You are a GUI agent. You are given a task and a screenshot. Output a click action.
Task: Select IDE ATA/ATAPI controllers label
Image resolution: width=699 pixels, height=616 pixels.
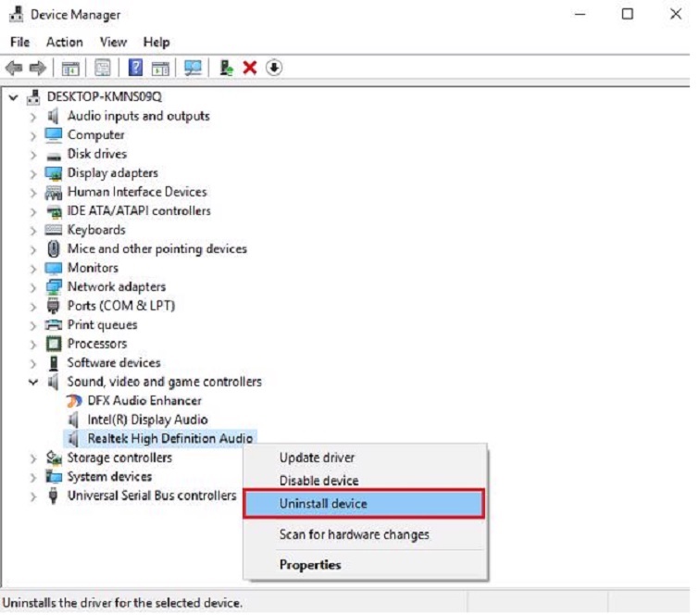click(x=139, y=211)
